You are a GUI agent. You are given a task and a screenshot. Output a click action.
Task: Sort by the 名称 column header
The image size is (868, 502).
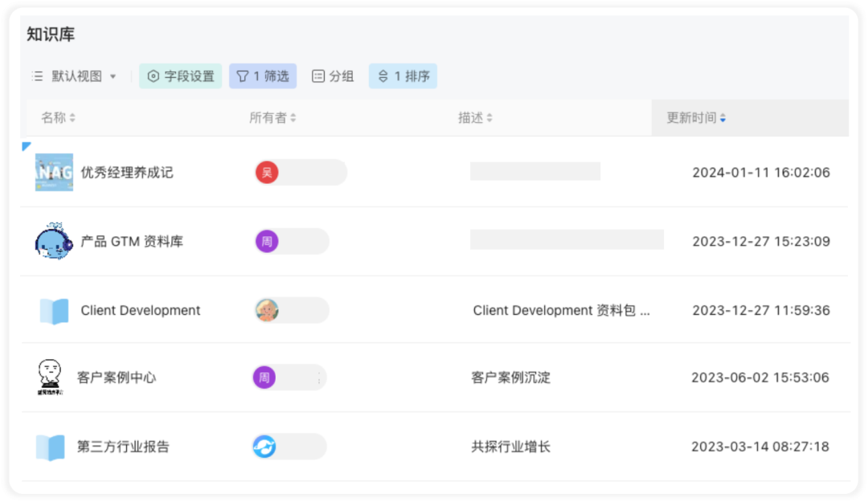[x=58, y=118]
